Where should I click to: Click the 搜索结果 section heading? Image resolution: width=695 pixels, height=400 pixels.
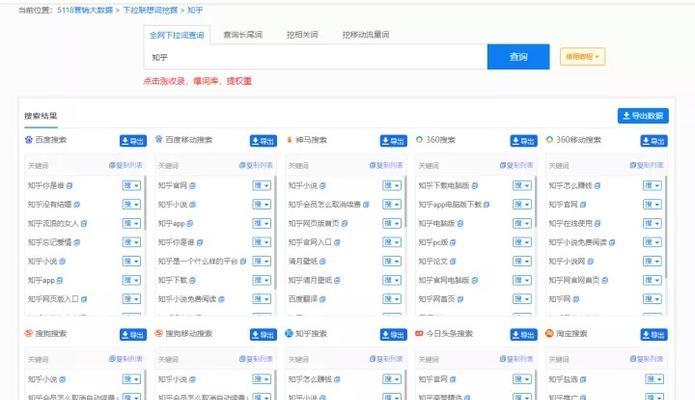41,116
